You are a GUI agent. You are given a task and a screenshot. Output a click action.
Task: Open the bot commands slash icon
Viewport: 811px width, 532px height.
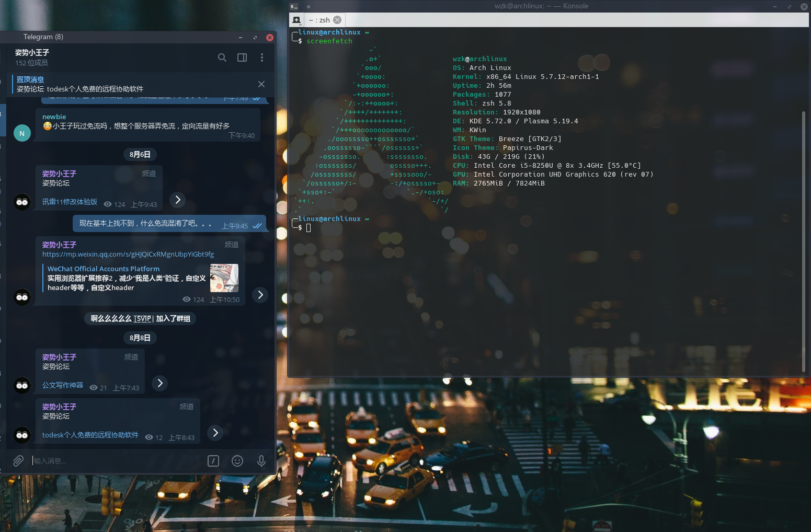point(213,460)
